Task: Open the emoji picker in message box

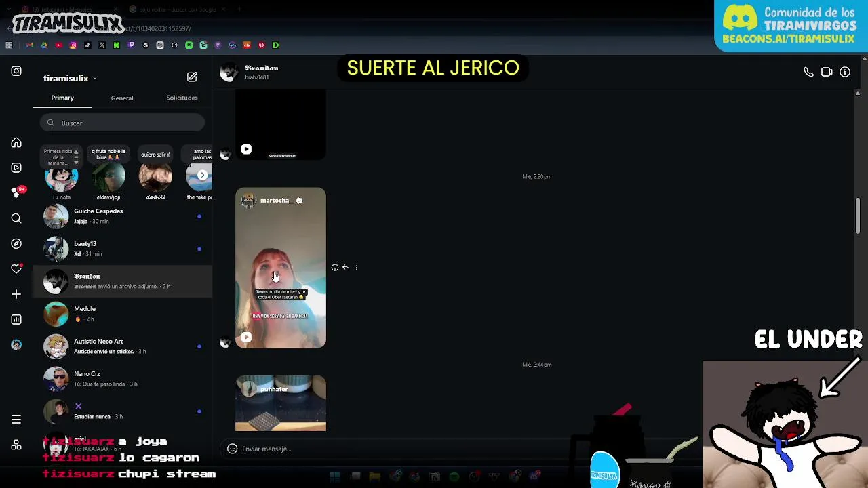Action: 232,449
